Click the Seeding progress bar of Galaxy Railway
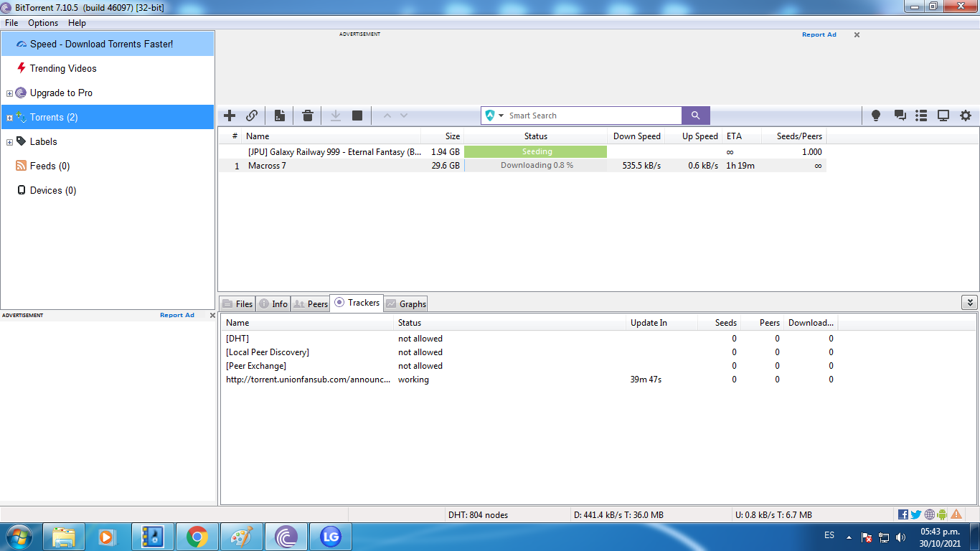Screen dimensions: 980x551 point(536,151)
